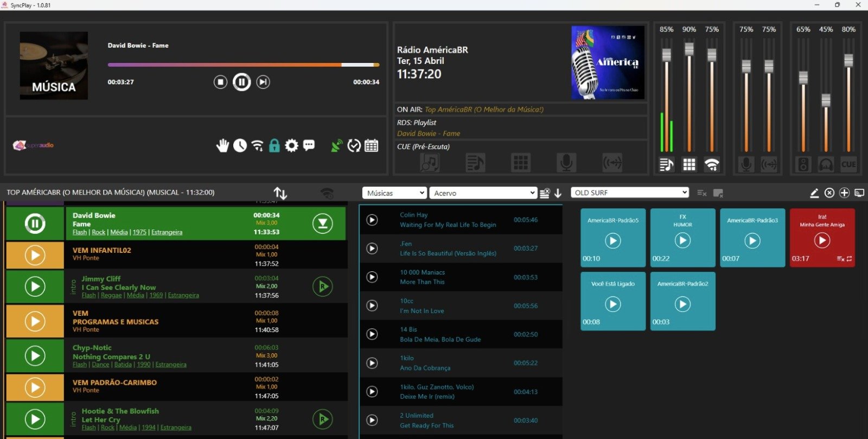Click the speech bubble message icon
Image resolution: width=868 pixels, height=439 pixels.
click(309, 145)
